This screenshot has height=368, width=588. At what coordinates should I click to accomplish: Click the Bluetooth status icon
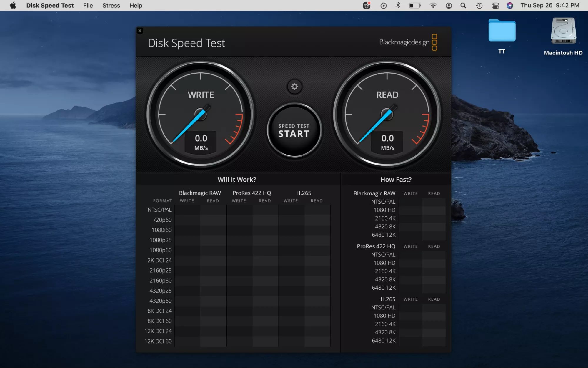click(x=398, y=6)
